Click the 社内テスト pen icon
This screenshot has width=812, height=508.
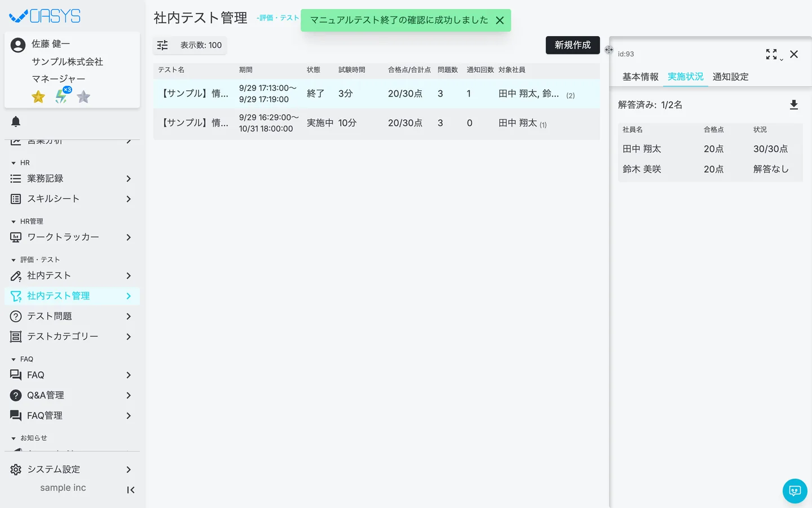click(16, 275)
